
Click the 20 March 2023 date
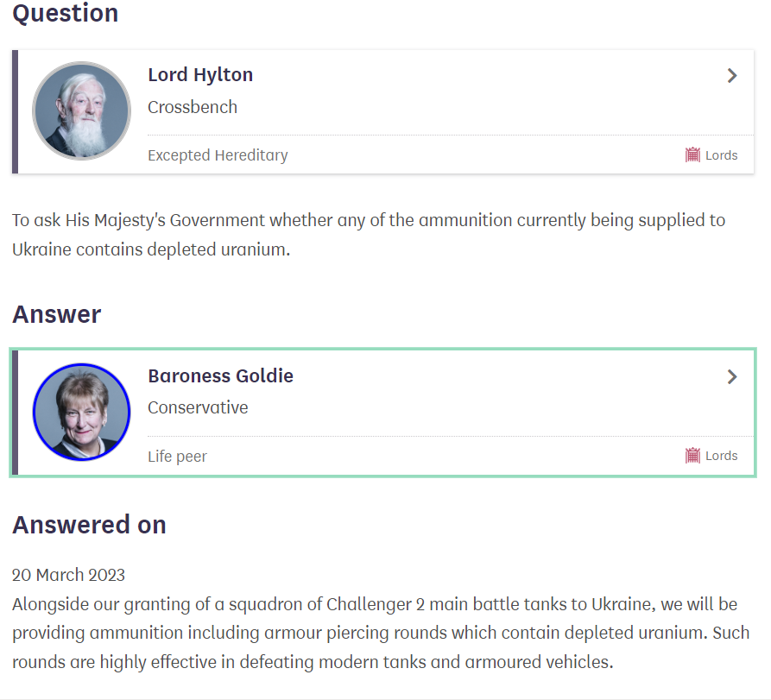point(69,575)
